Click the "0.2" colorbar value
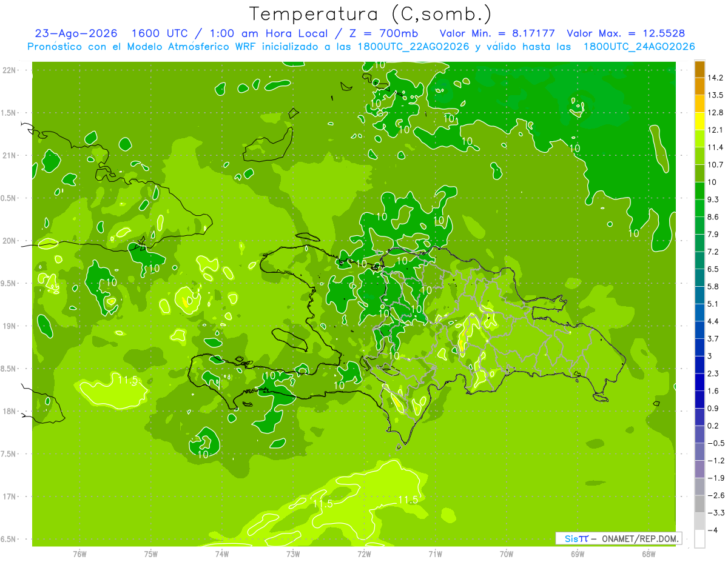The width and height of the screenshot is (728, 562). coord(713,426)
